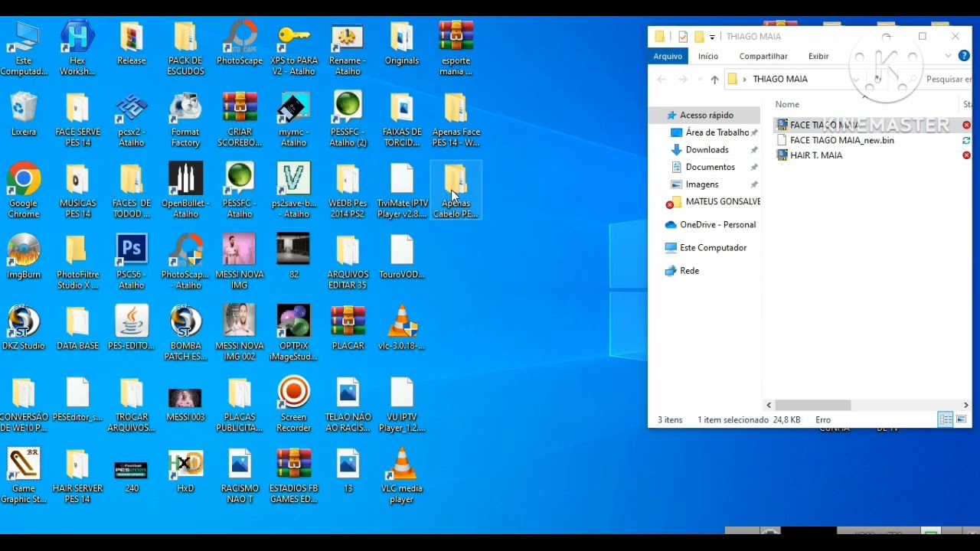Select the DKZ Studio desktop icon
The height and width of the screenshot is (551, 980).
pos(24,328)
